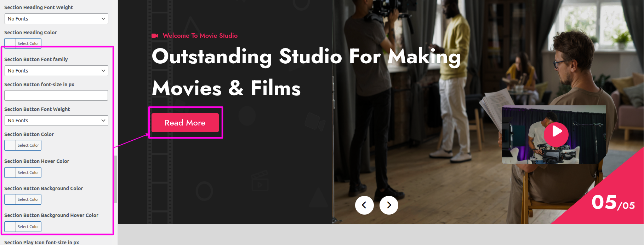Choose a Section Button Color
The image size is (644, 245).
pos(23,145)
